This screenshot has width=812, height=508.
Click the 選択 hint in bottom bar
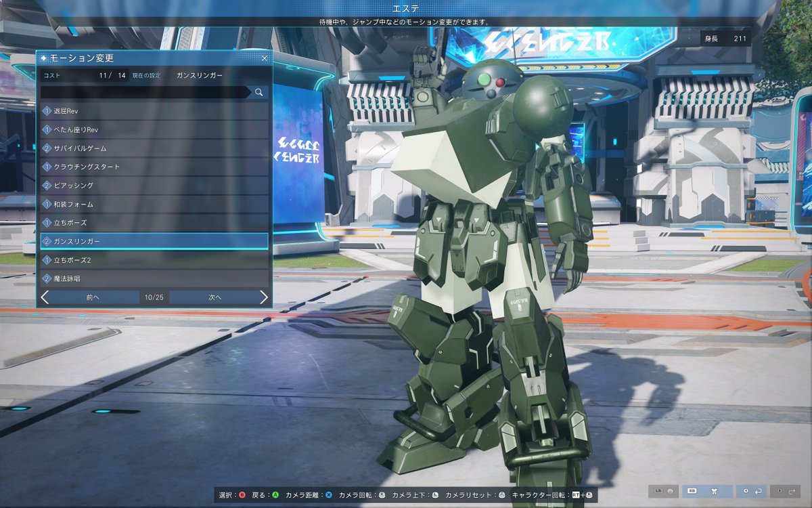[232, 496]
